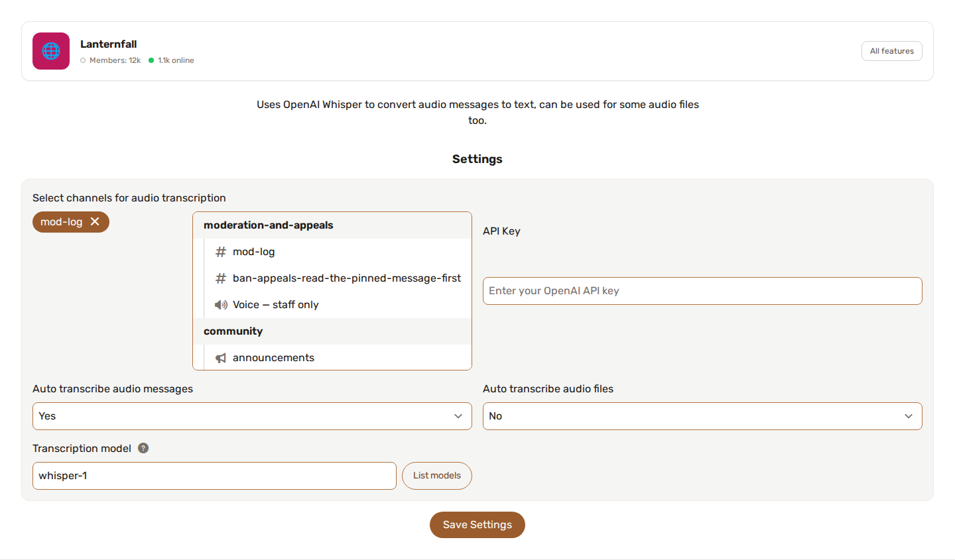Click the Select channels for audio transcription label
The width and height of the screenshot is (955, 560).
click(x=129, y=198)
